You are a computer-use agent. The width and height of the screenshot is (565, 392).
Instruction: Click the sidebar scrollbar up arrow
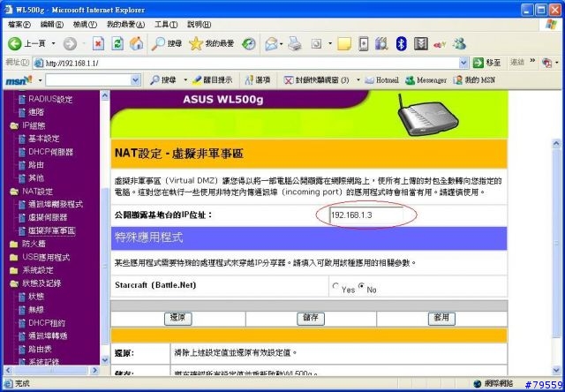[104, 95]
